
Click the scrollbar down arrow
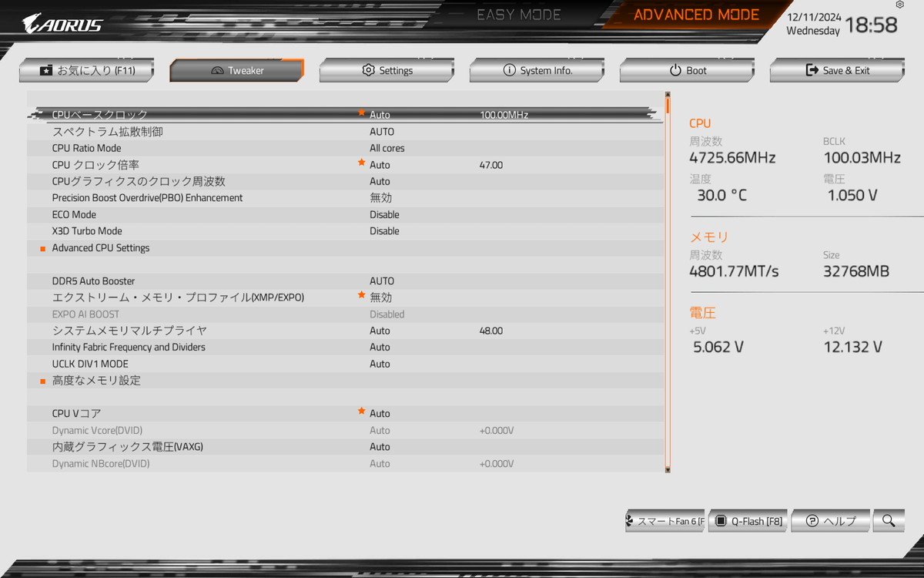point(668,469)
